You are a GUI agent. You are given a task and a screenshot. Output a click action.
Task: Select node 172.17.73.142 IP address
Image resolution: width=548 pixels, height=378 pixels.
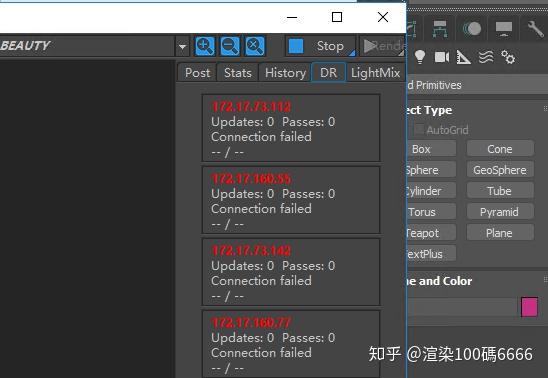tap(251, 250)
